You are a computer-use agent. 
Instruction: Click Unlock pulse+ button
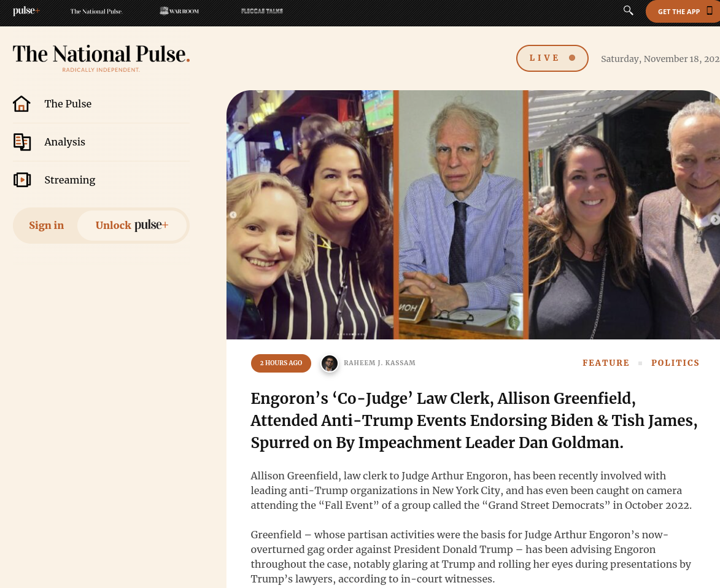pos(132,225)
